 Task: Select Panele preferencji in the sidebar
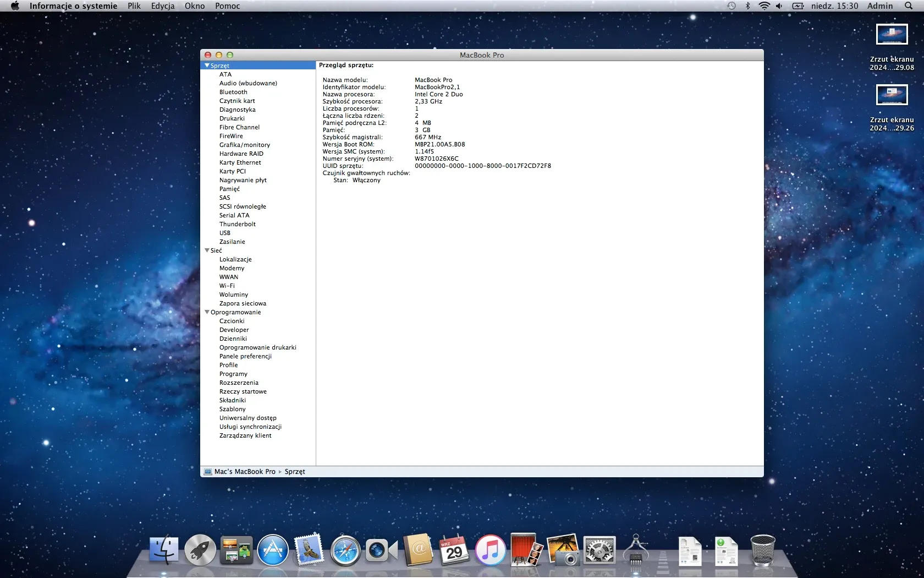(245, 356)
